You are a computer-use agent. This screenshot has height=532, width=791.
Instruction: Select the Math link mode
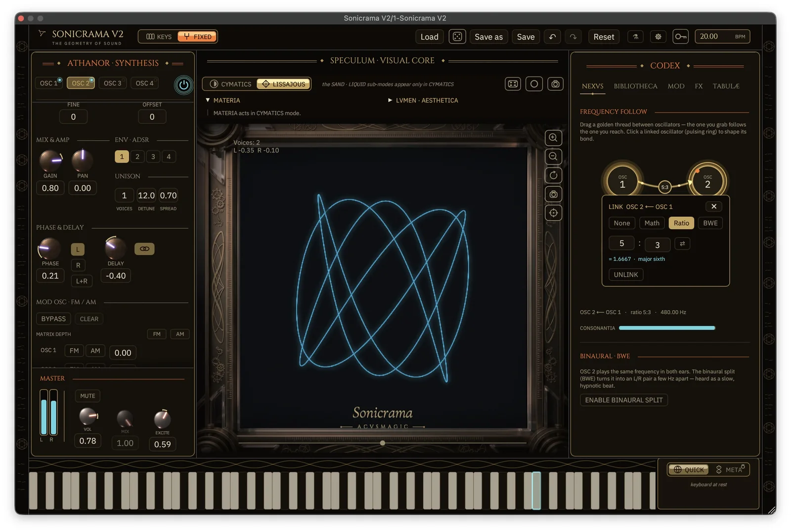(652, 223)
